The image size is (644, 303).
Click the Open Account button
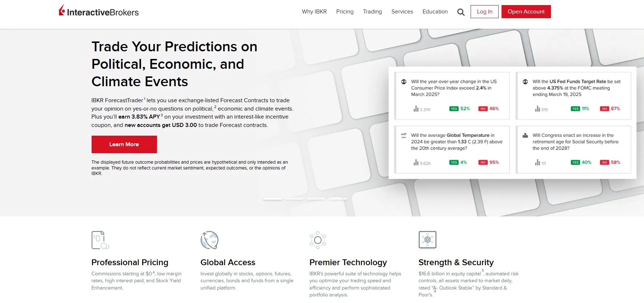click(x=526, y=12)
